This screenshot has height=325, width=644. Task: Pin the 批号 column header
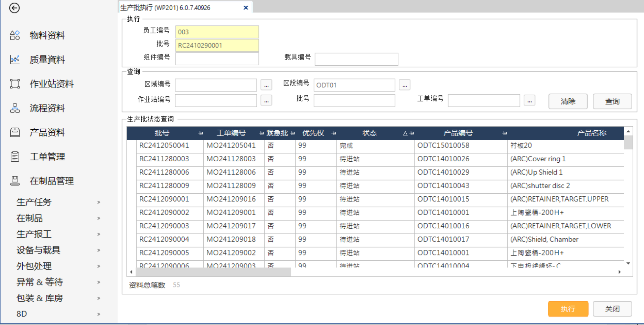pos(201,133)
